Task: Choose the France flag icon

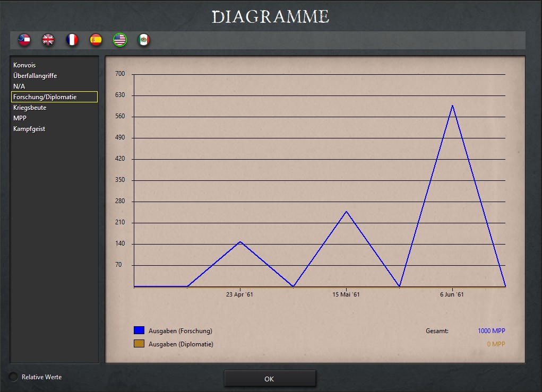Action: tap(72, 40)
